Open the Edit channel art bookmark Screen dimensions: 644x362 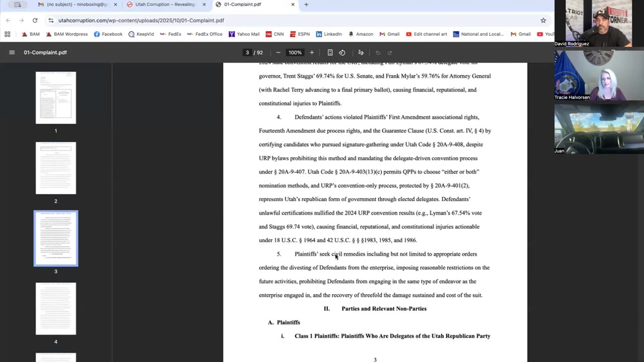click(426, 34)
